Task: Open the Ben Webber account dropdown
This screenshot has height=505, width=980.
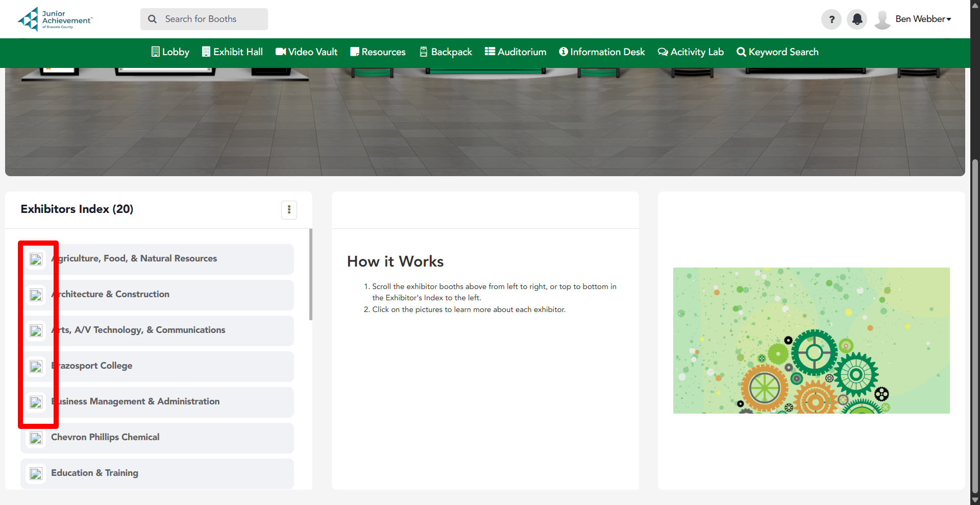Action: [923, 19]
